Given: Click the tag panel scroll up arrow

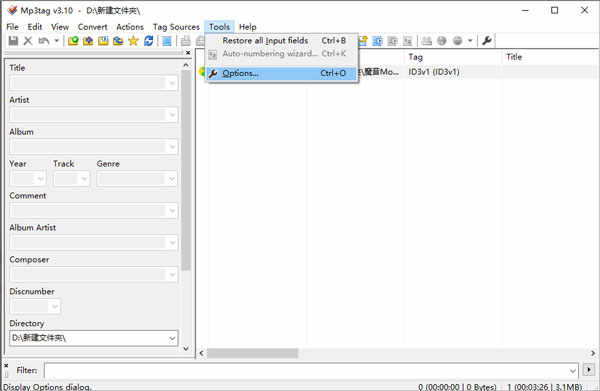Looking at the screenshot, I should pyautogui.click(x=186, y=65).
